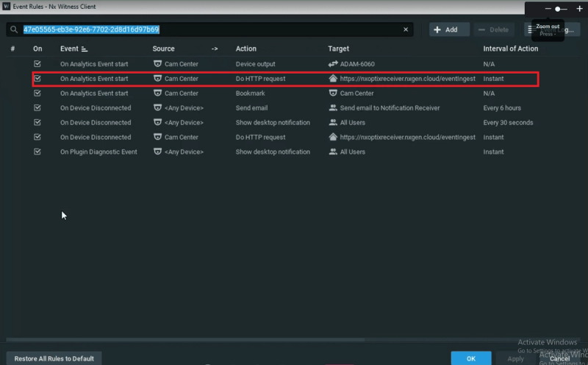Image resolution: width=588 pixels, height=365 pixels.
Task: Select the Bookmark action cell
Action: tap(250, 93)
